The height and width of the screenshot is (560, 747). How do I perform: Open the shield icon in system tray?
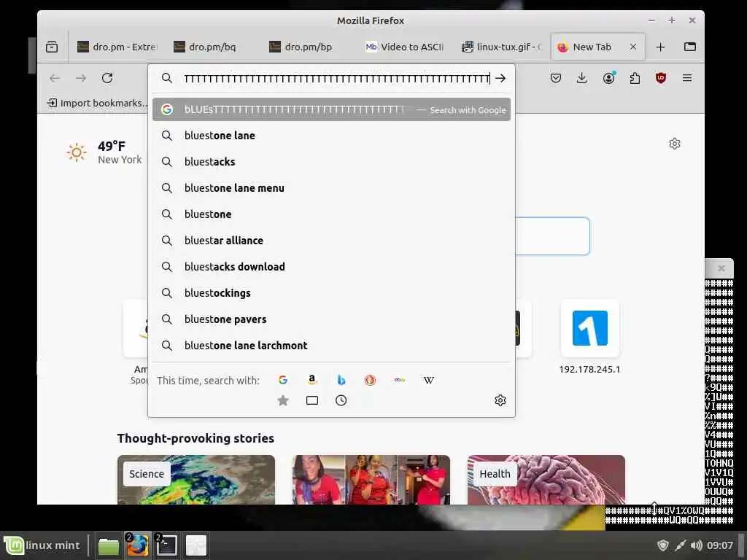coord(662,545)
